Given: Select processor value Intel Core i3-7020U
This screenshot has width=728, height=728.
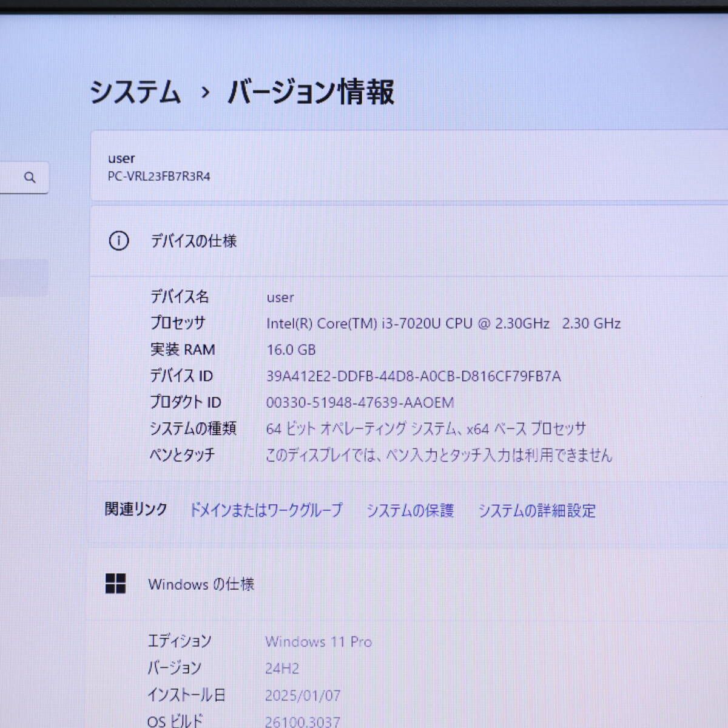Looking at the screenshot, I should coord(443,323).
